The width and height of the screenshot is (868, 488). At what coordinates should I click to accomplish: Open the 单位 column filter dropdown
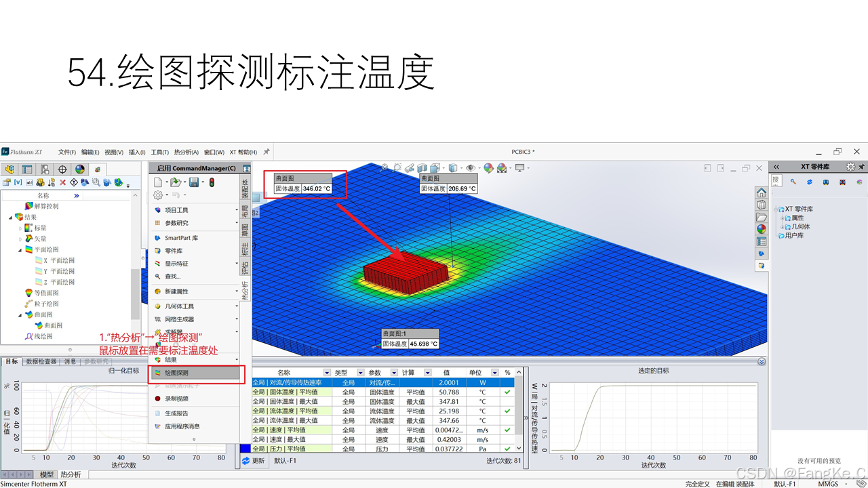coord(496,373)
